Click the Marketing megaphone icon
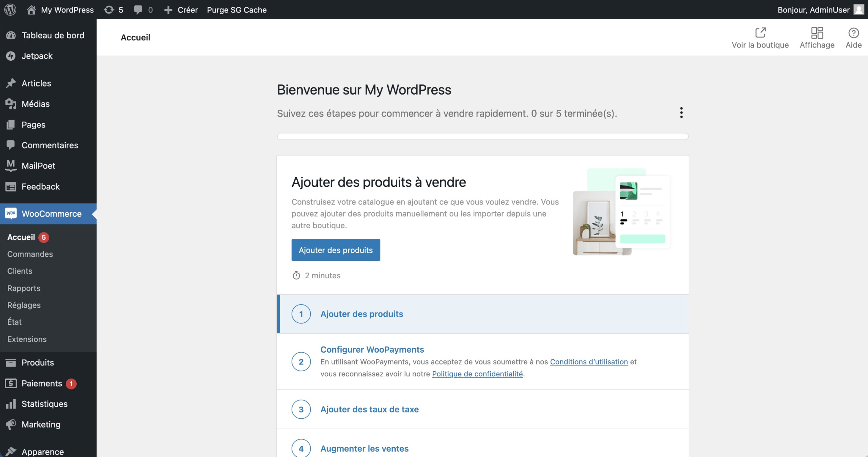868x457 pixels. (x=11, y=424)
